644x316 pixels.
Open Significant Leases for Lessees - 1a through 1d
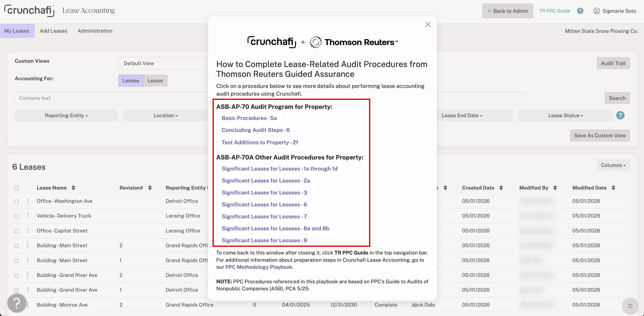click(x=279, y=168)
